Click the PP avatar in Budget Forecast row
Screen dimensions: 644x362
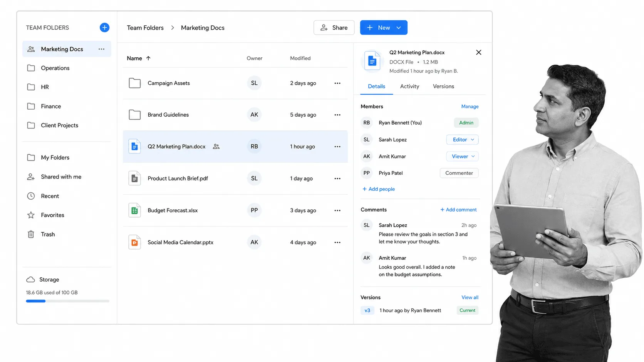[254, 210]
